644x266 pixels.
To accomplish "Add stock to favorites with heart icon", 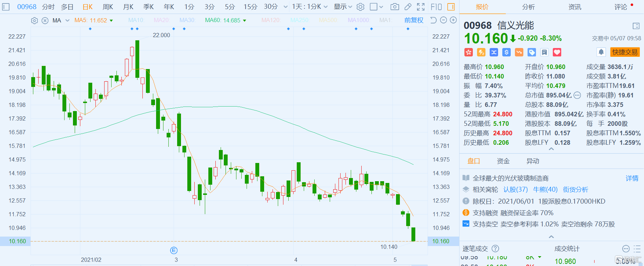I will [557, 52].
